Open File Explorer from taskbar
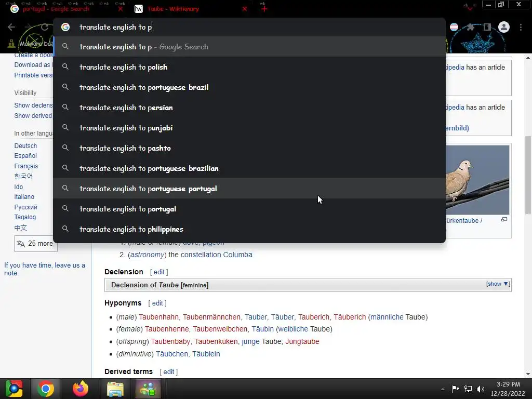 (115, 389)
